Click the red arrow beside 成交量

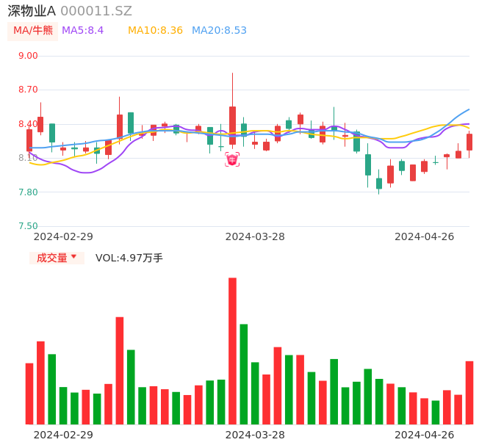tap(73, 257)
